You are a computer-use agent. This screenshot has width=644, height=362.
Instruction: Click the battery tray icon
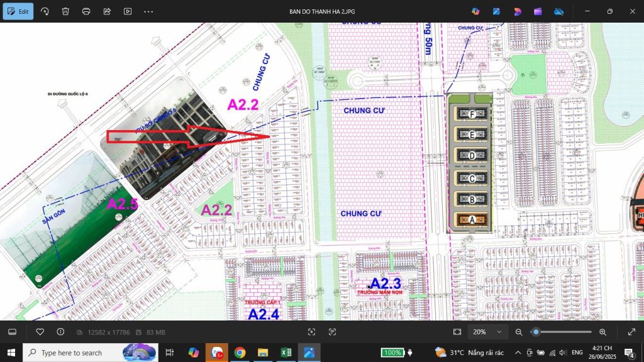pyautogui.click(x=541, y=353)
